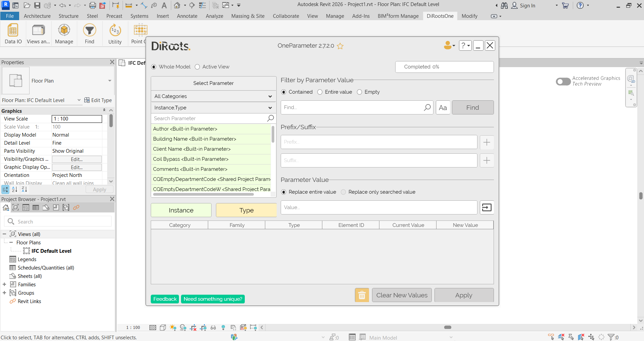Open the Floor Plan type selector dropdown
The width and height of the screenshot is (644, 341).
pyautogui.click(x=109, y=81)
